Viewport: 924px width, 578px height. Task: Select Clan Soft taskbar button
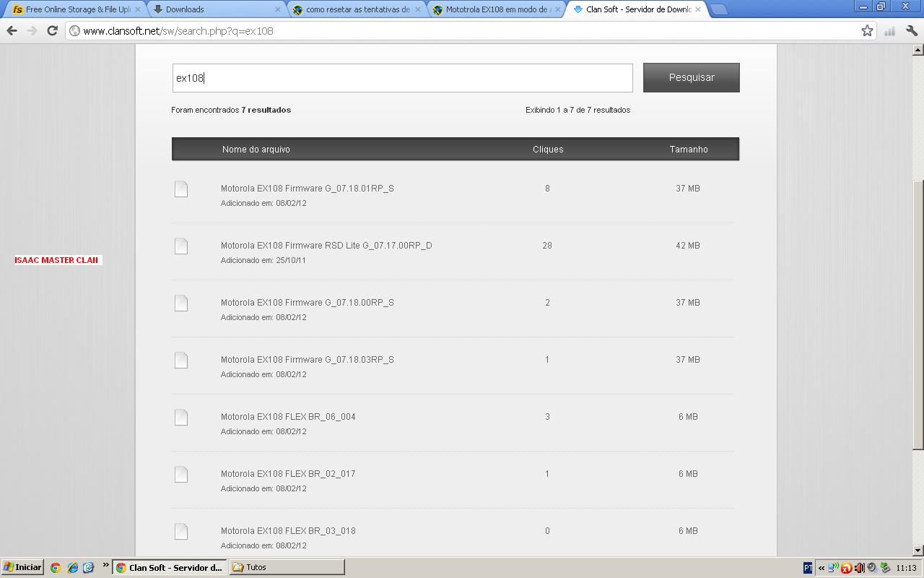[x=170, y=567]
